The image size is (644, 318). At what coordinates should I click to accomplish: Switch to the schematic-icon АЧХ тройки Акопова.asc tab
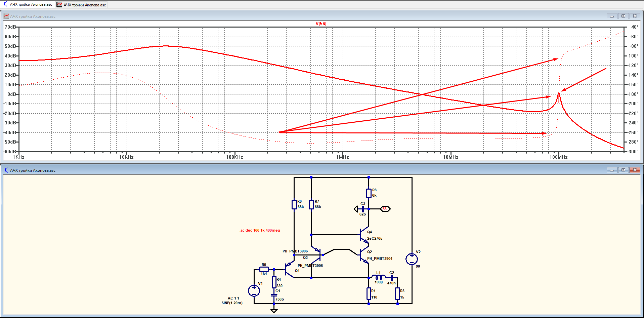[28, 4]
